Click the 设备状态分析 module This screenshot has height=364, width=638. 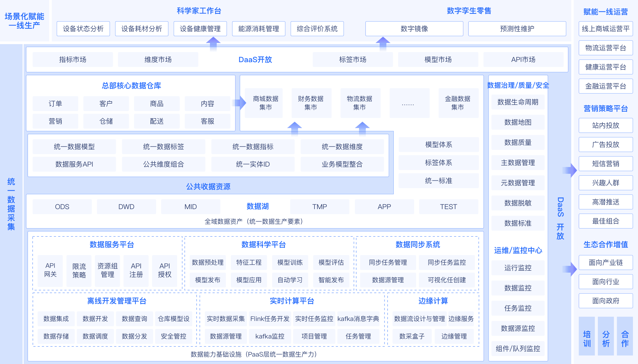(83, 29)
